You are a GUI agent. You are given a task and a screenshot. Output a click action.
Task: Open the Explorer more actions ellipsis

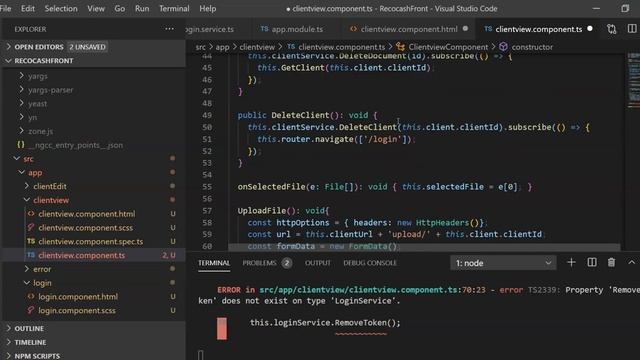tap(169, 29)
